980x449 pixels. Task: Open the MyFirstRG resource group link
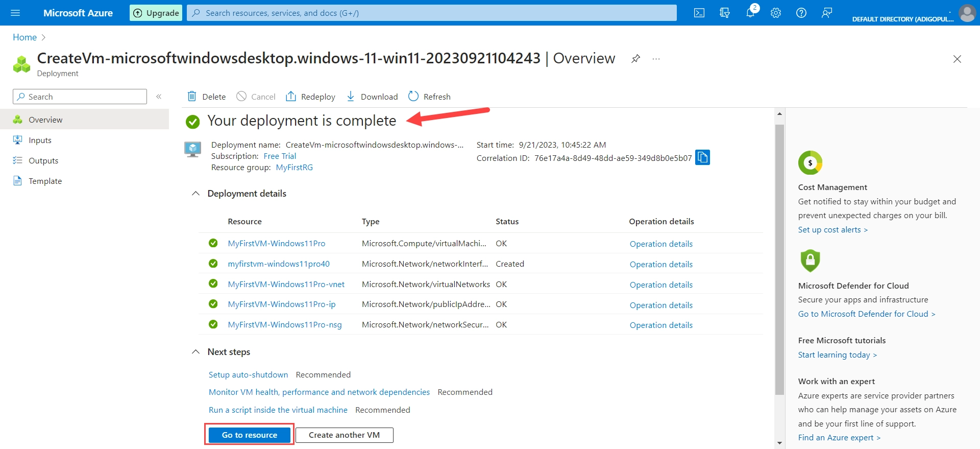click(295, 168)
